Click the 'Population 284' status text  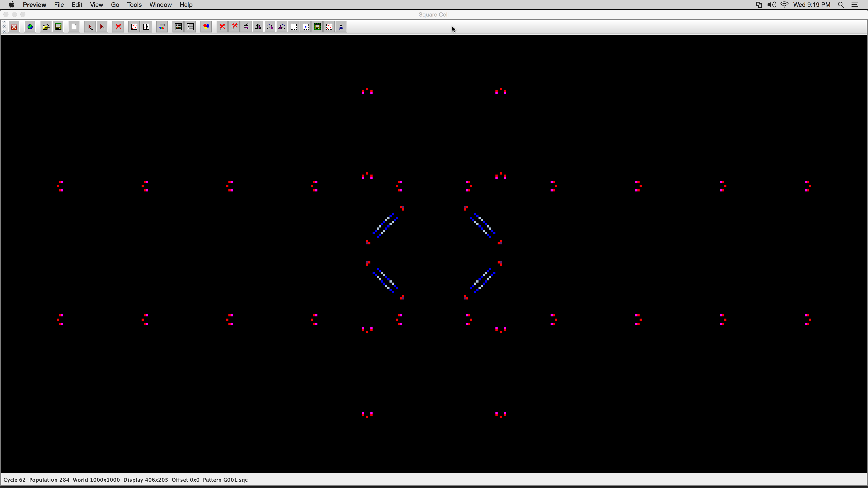click(49, 480)
